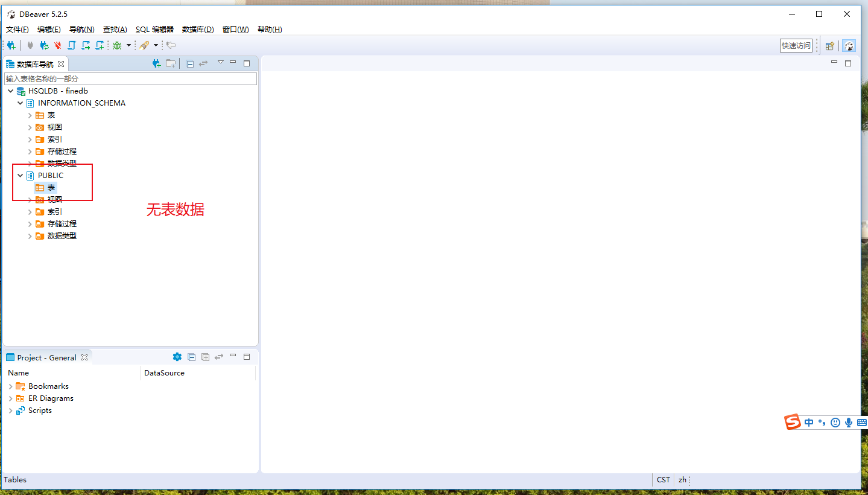Select the Scripts folder

coord(40,410)
